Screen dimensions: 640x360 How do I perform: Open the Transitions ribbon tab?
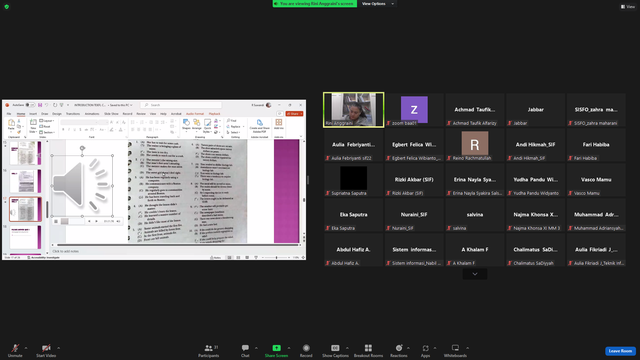click(73, 114)
